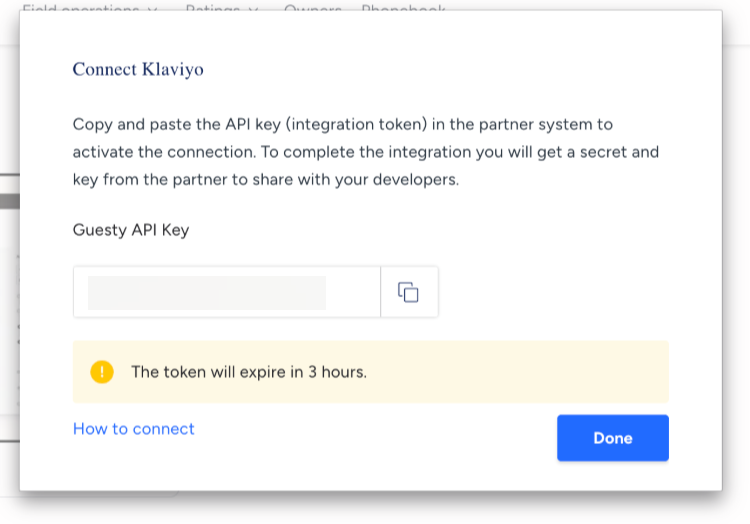Open the Ratings menu
Screen dimensions: 750x524
(212, 8)
